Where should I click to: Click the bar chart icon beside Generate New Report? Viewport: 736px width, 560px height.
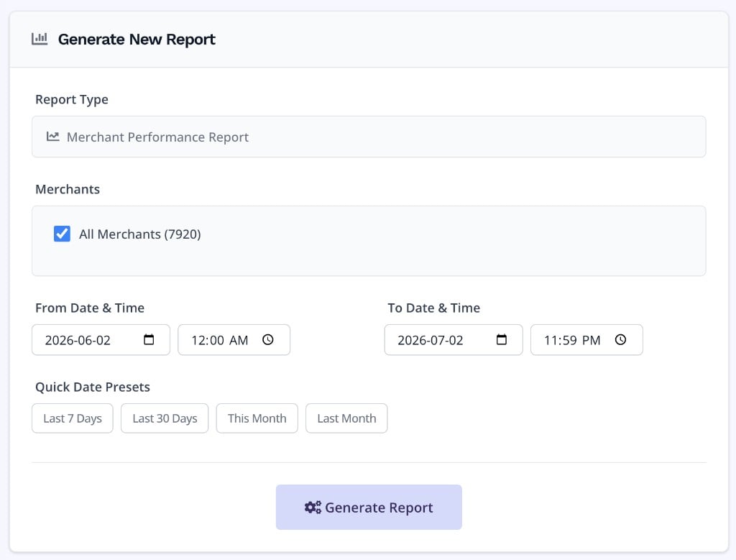[x=40, y=39]
